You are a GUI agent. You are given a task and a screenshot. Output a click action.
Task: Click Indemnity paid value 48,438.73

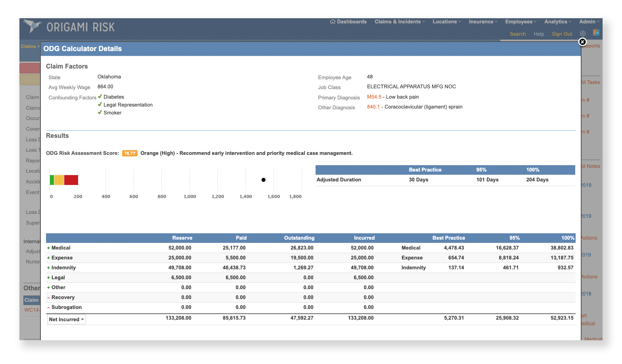(234, 268)
